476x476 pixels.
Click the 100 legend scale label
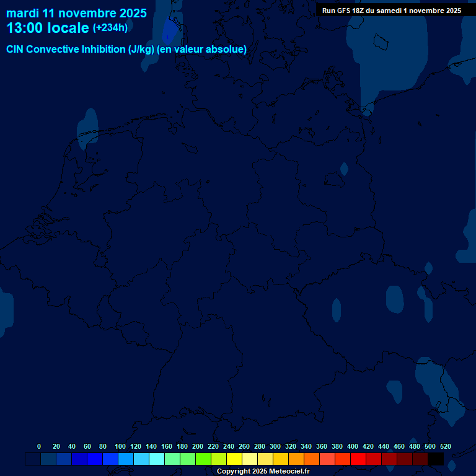click(120, 446)
